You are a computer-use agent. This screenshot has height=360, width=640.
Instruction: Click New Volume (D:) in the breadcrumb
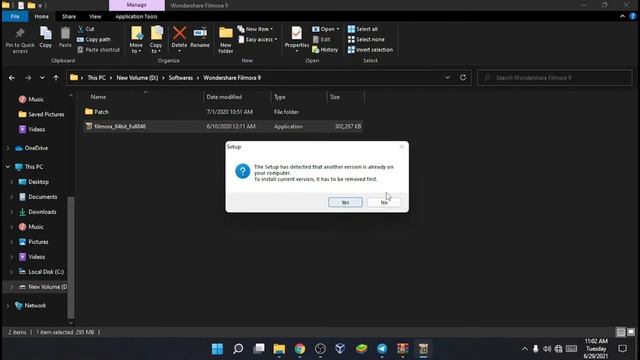pyautogui.click(x=137, y=78)
